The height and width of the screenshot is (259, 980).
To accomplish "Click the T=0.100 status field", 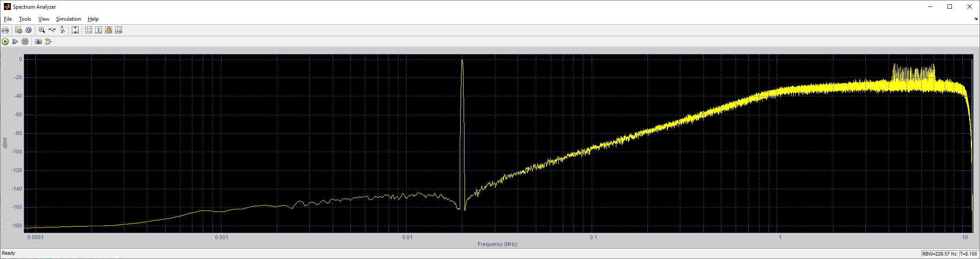I will (x=969, y=254).
